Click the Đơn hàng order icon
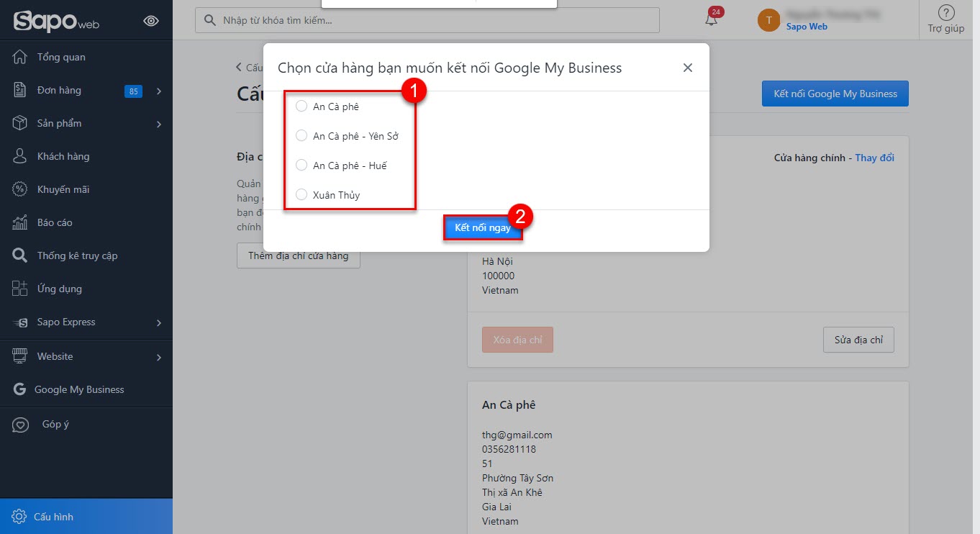Viewport: 980px width, 534px height. pyautogui.click(x=20, y=90)
